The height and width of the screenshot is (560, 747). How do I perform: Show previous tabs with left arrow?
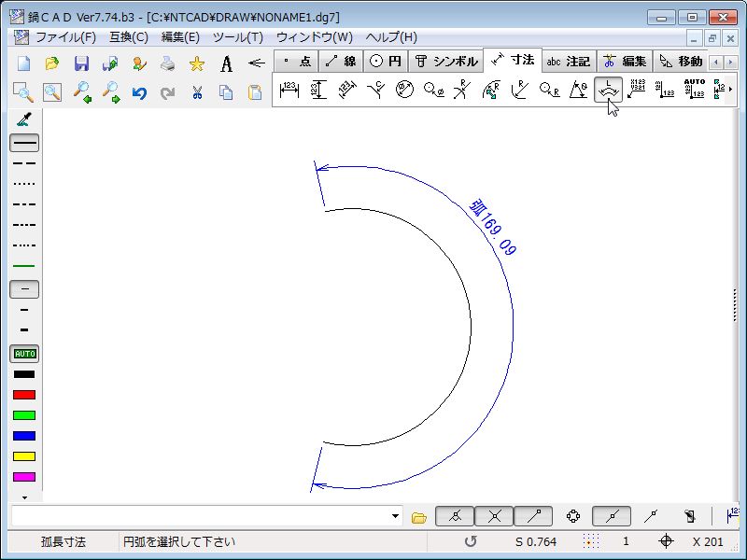(716, 62)
